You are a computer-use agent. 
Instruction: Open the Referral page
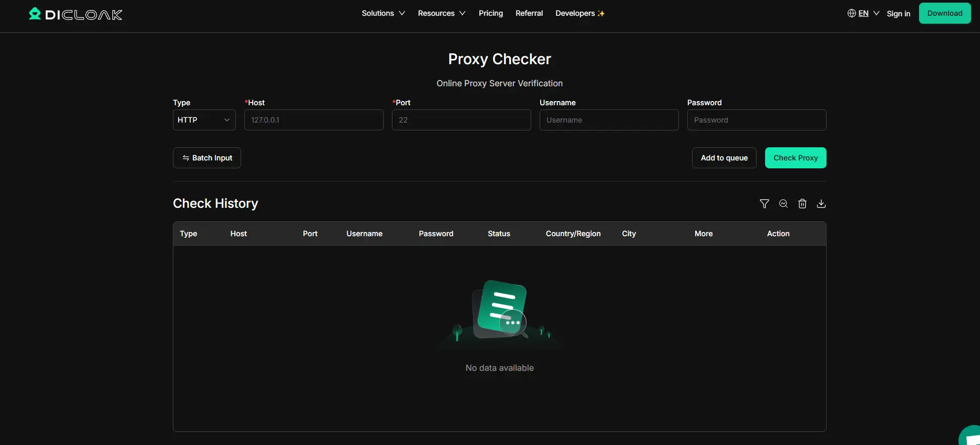point(529,14)
